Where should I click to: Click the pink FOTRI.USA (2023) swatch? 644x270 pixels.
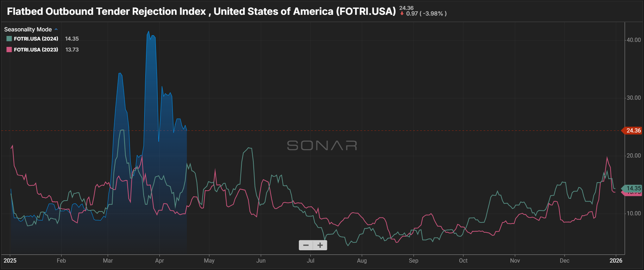9,50
